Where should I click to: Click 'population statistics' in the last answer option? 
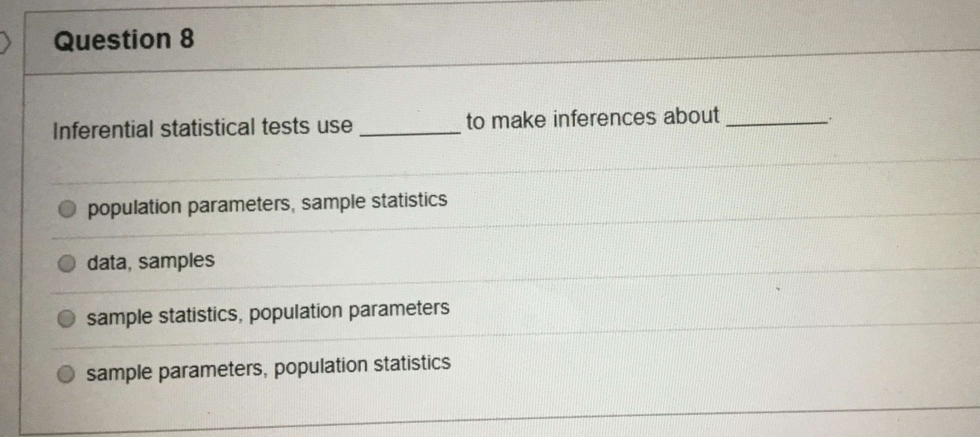pos(362,365)
